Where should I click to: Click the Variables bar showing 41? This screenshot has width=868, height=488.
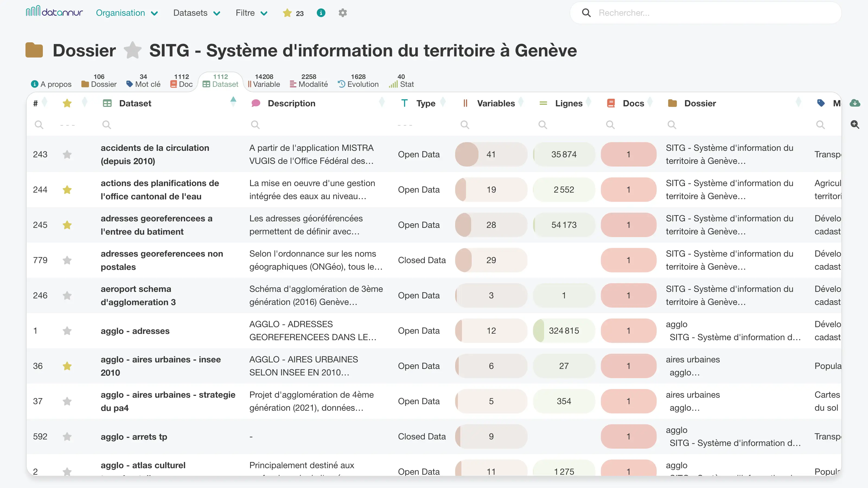491,154
